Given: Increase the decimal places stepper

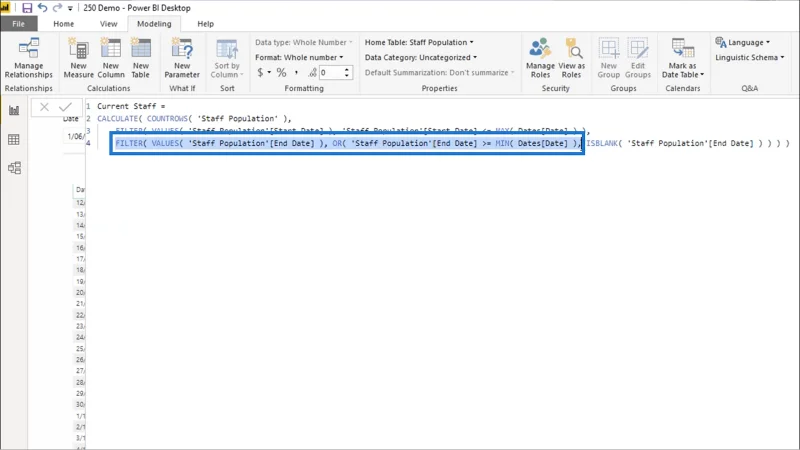Looking at the screenshot, I should [x=347, y=69].
